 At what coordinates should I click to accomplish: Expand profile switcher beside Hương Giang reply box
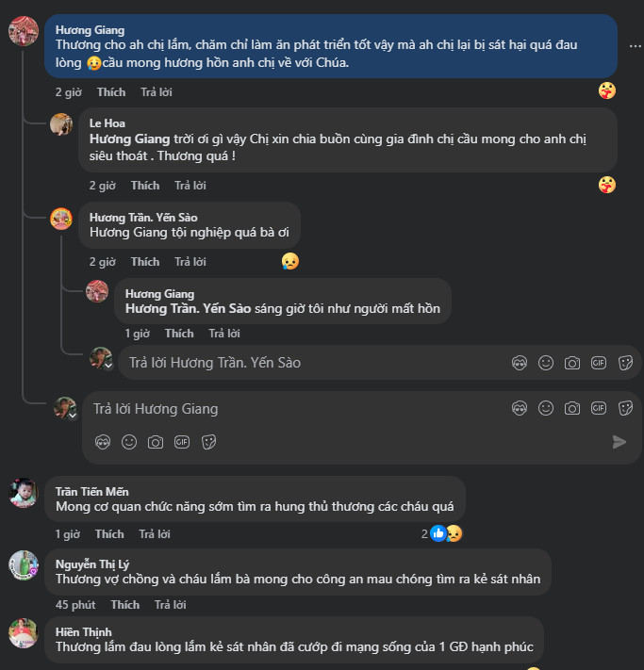click(73, 414)
